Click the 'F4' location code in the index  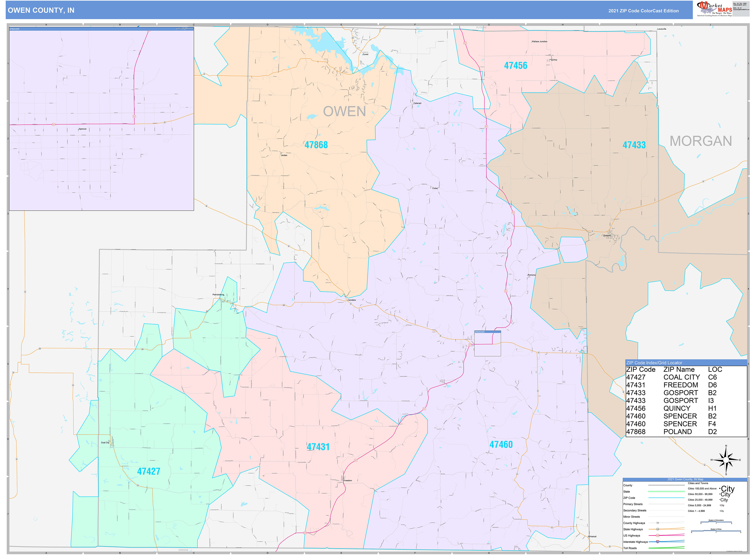click(x=712, y=424)
